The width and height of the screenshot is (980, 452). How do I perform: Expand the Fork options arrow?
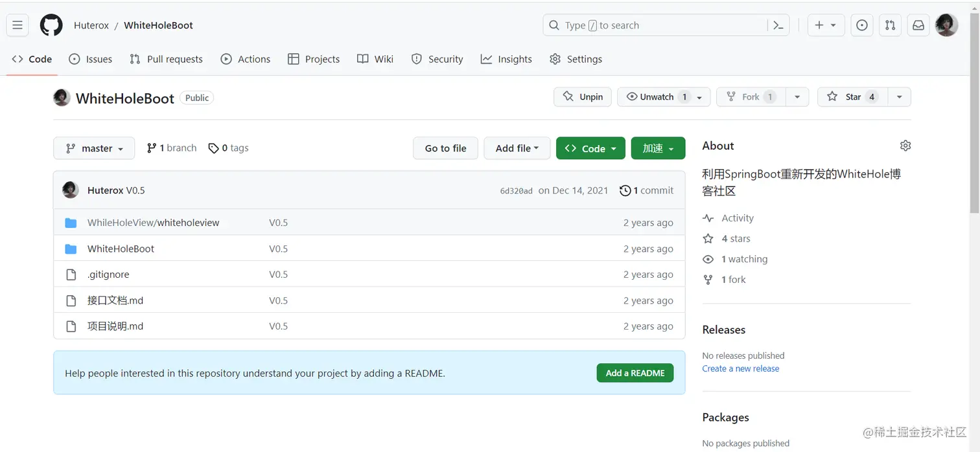point(797,96)
